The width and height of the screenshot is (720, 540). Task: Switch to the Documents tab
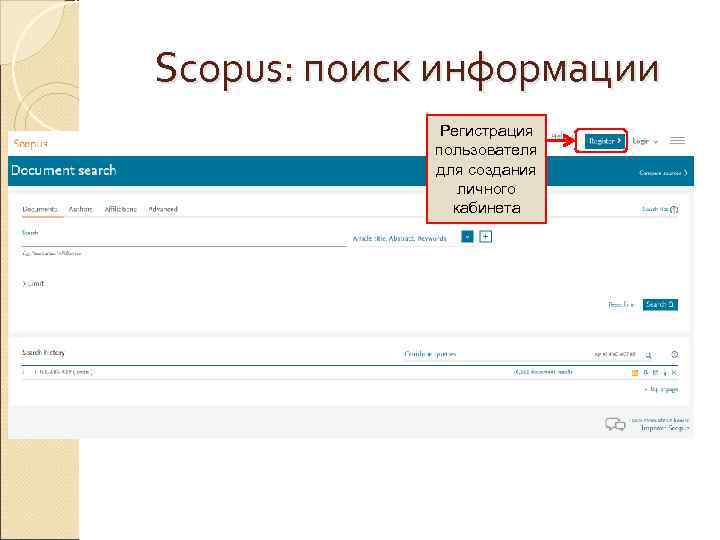39,209
